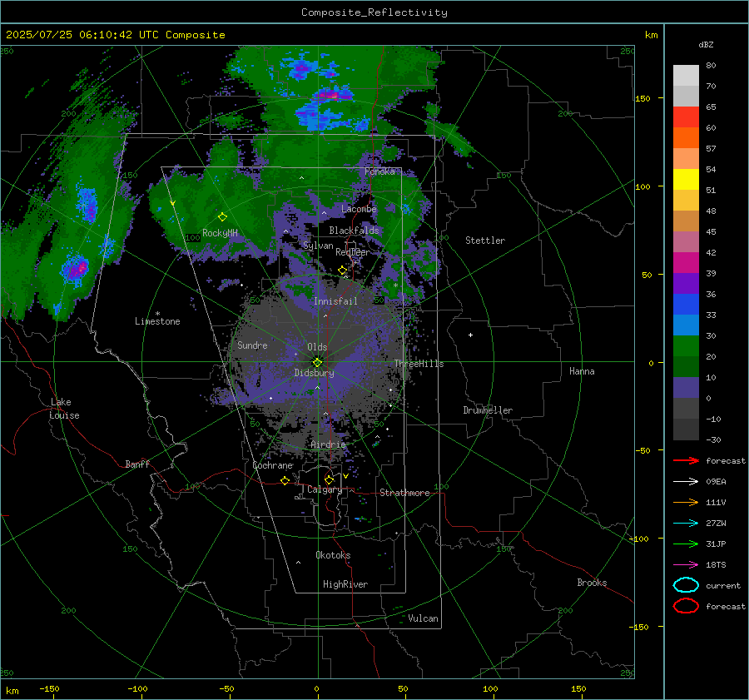Click the Limestone label
Viewport: 749px width, 700px height.
point(157,321)
